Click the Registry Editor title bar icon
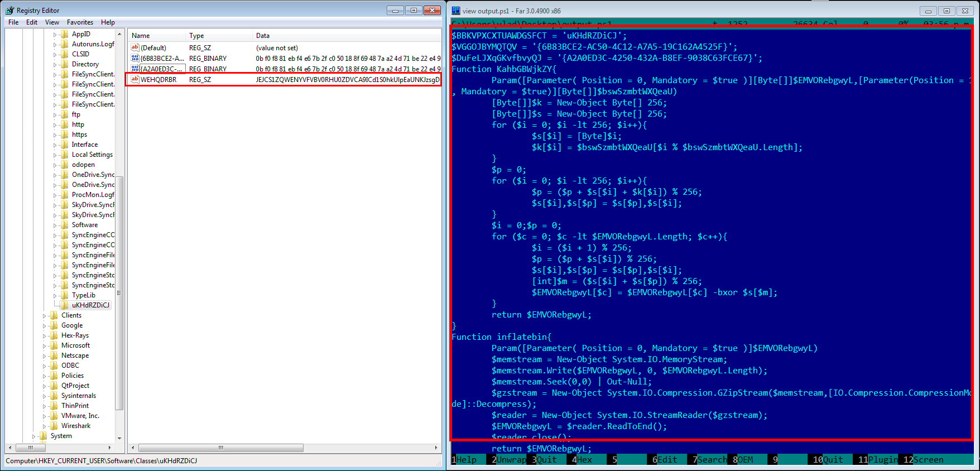980x471 pixels. tap(10, 10)
